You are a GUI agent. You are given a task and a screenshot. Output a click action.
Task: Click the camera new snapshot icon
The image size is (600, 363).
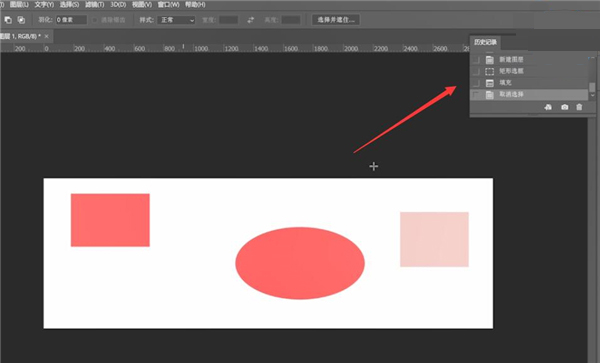click(564, 107)
